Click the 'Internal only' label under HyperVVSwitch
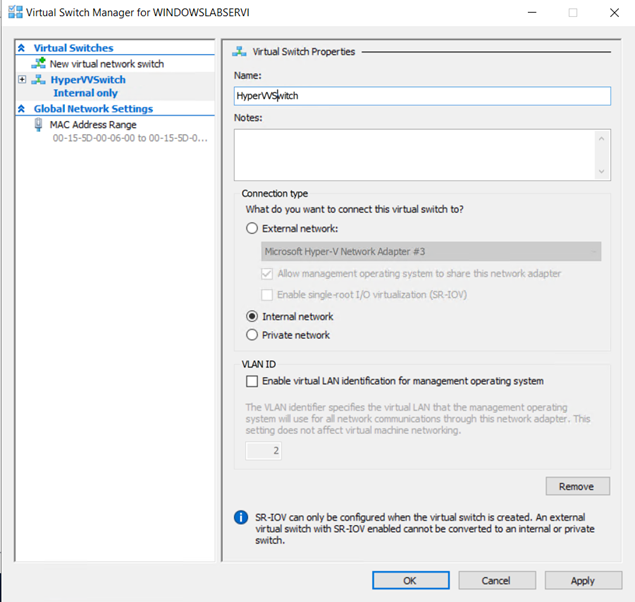635x602 pixels. (85, 93)
